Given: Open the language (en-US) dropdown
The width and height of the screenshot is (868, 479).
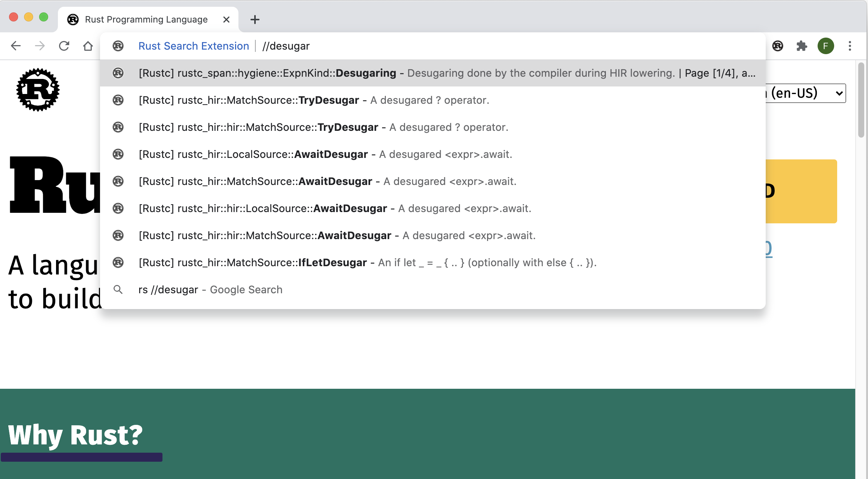Looking at the screenshot, I should tap(806, 93).
